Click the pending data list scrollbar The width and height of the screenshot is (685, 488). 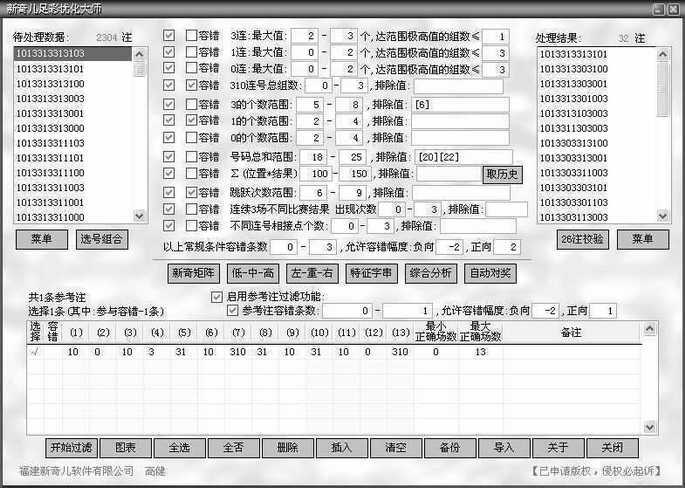coord(140,130)
